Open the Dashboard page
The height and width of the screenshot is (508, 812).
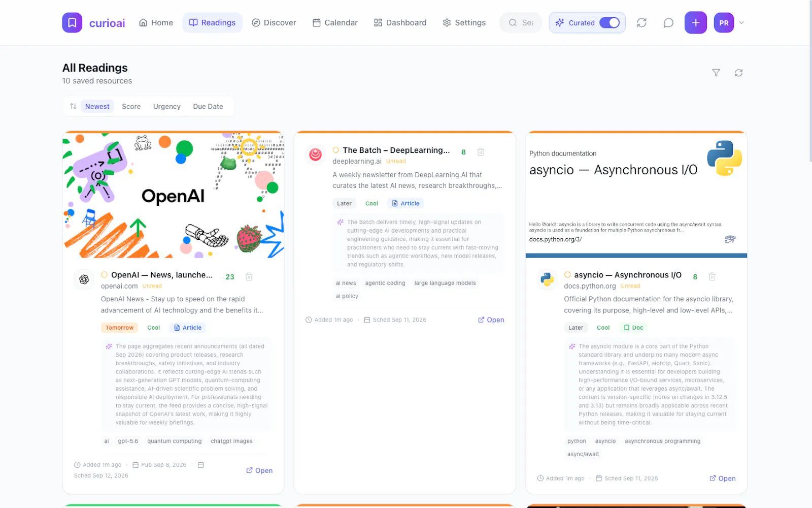(400, 22)
